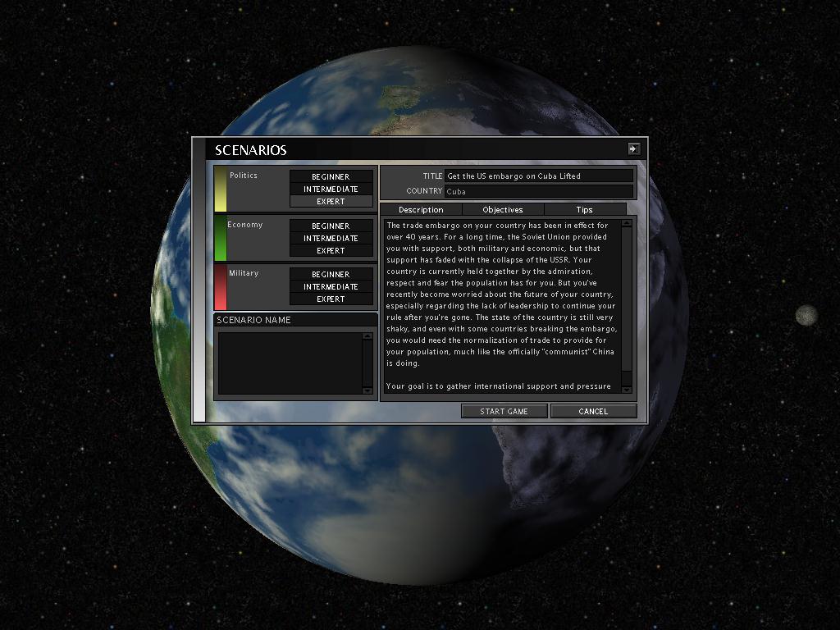Click the scenario Title field
840x630 pixels.
coord(539,176)
